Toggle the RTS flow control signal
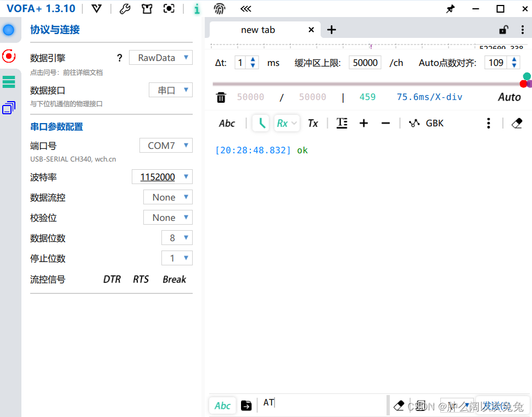This screenshot has width=532, height=417. pyautogui.click(x=141, y=279)
